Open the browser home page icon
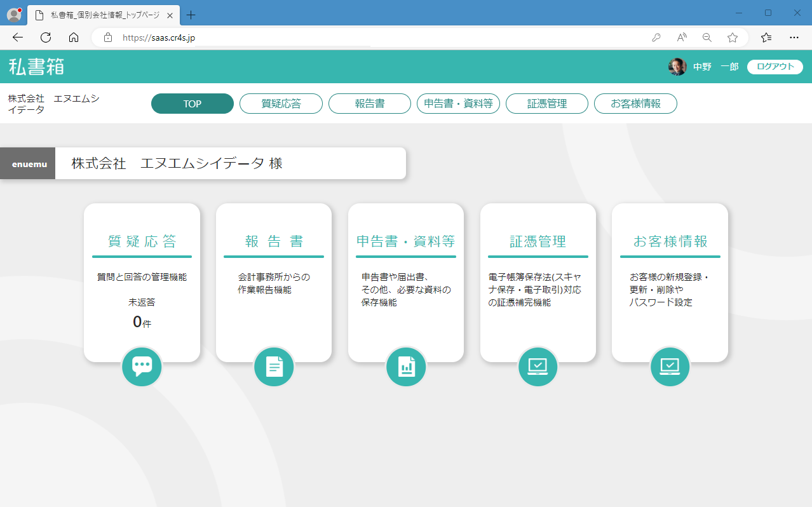Image resolution: width=812 pixels, height=507 pixels. 74,37
